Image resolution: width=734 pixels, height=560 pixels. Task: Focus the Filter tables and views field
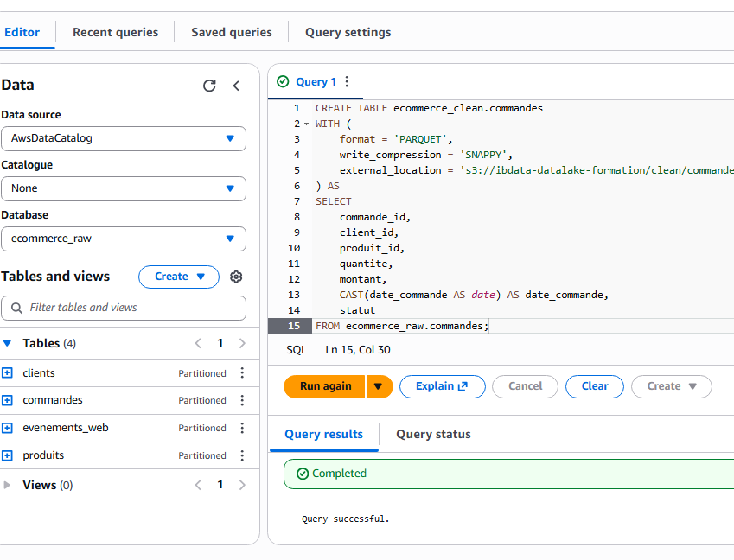(x=124, y=308)
